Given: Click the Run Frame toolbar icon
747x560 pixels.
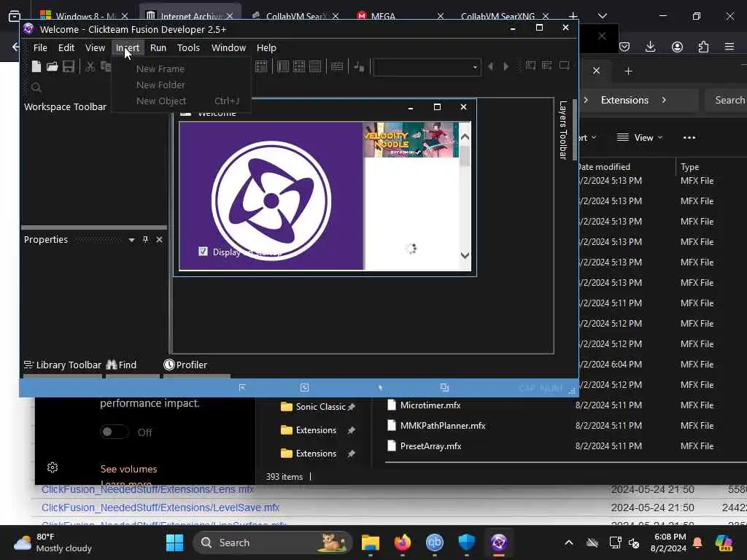Looking at the screenshot, I should (564, 66).
